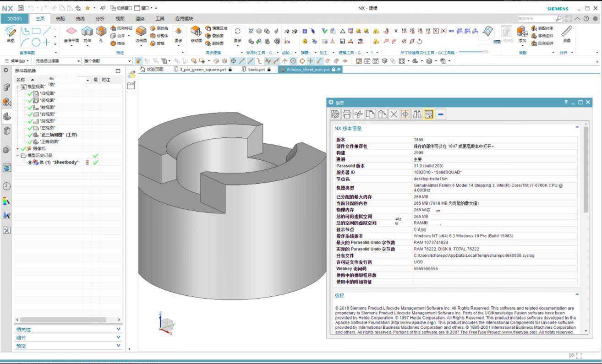Select the 拉伸 (Extrude) tool
The width and height of the screenshot is (602, 364).
coord(87,33)
